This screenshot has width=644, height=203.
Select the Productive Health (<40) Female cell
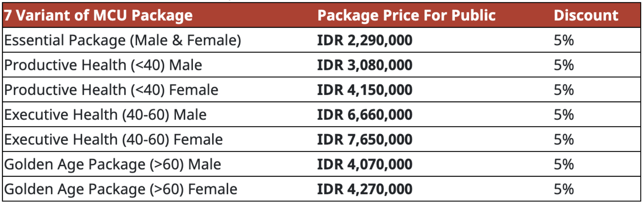coord(111,90)
